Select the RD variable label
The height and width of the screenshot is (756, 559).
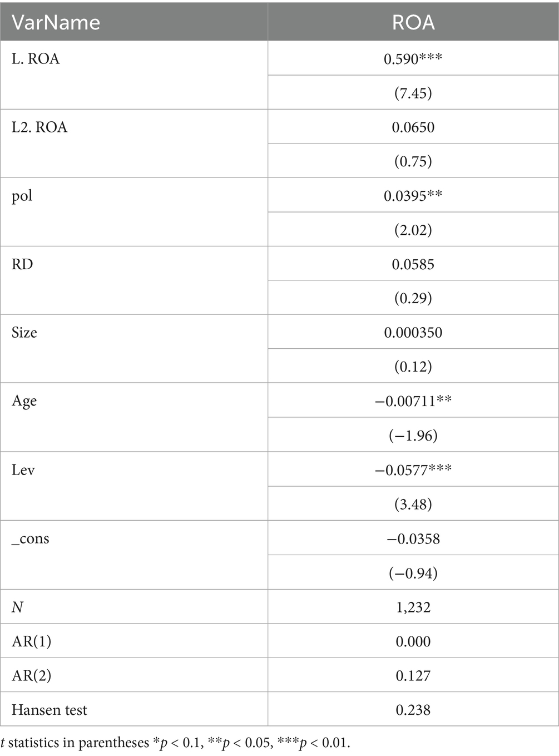[22, 264]
